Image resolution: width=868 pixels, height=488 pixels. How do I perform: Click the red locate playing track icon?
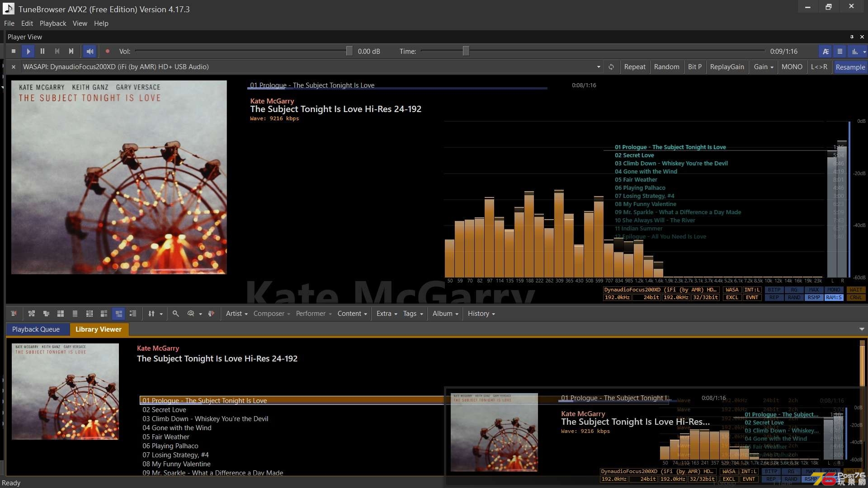(211, 314)
